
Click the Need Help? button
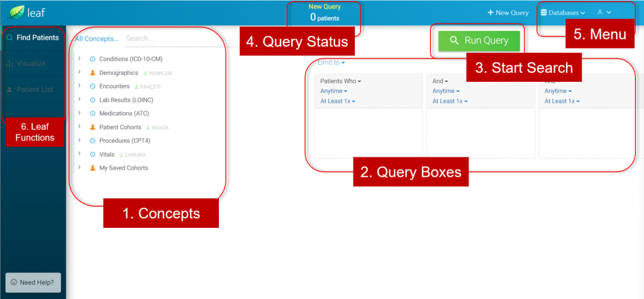[x=33, y=283]
